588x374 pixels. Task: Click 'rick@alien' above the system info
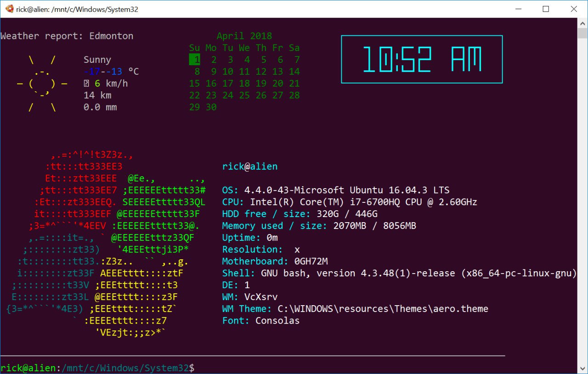(250, 167)
